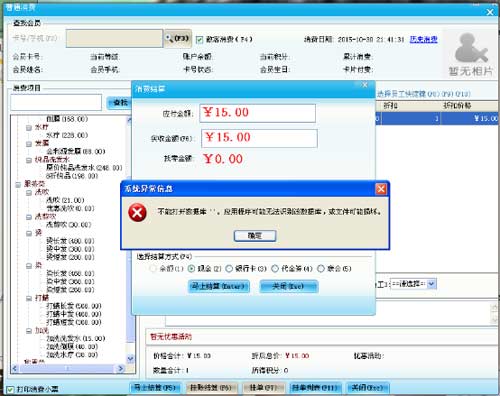Select 打蜡短发 (300.00) item
Screen dimensions: 500x396
[x=74, y=322]
